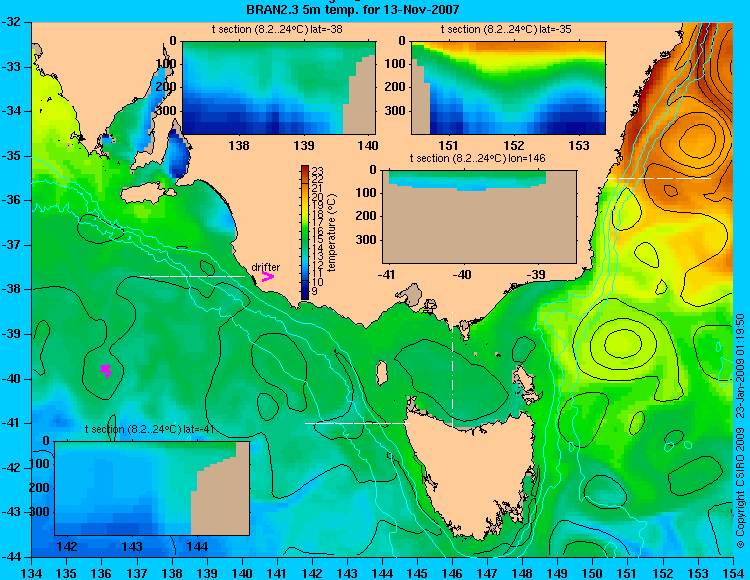The image size is (750, 580).
Task: Select the title 'BRAN2.3 5m temp. for 13-Nov-2007'
Action: coord(353,9)
